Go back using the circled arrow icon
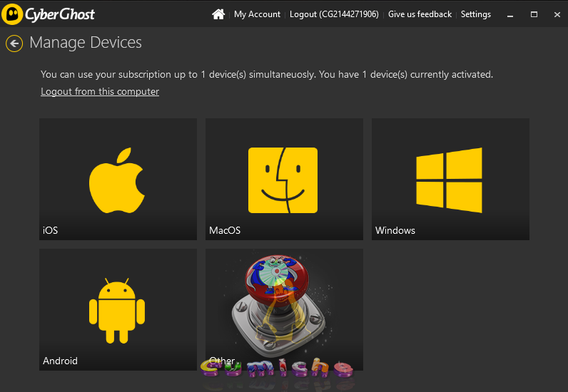This screenshot has height=392, width=568. 14,43
